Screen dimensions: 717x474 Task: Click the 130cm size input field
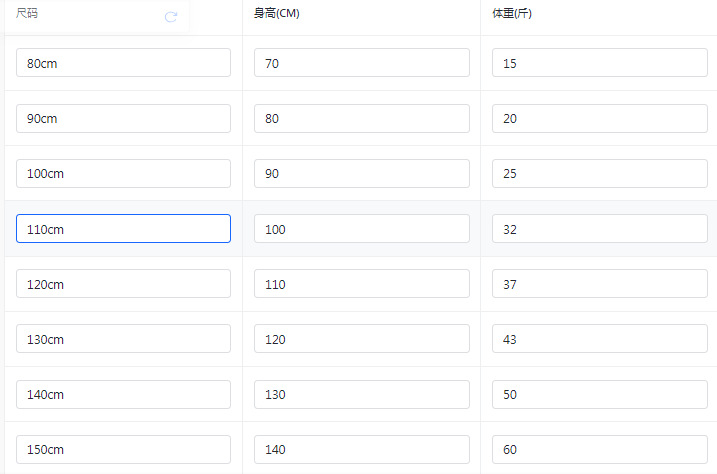coord(123,339)
